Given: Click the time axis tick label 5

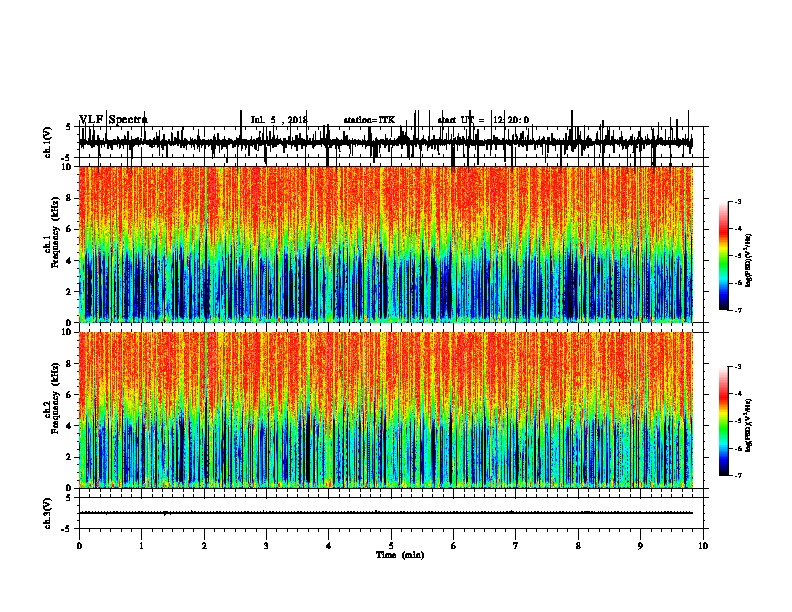Looking at the screenshot, I should click(x=391, y=546).
